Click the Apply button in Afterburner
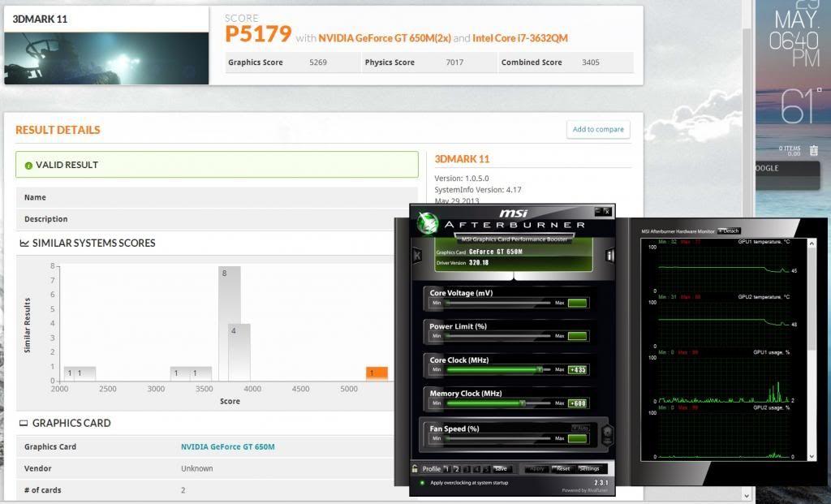This screenshot has width=831, height=504. [x=537, y=469]
